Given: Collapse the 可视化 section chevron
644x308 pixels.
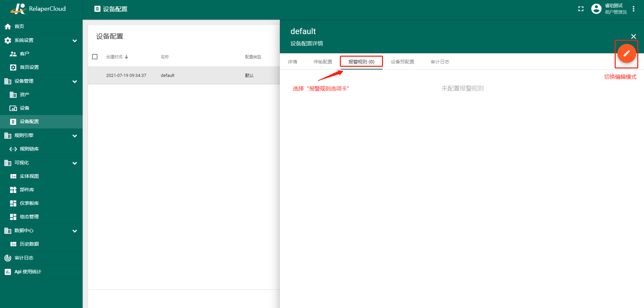Looking at the screenshot, I should click(75, 163).
